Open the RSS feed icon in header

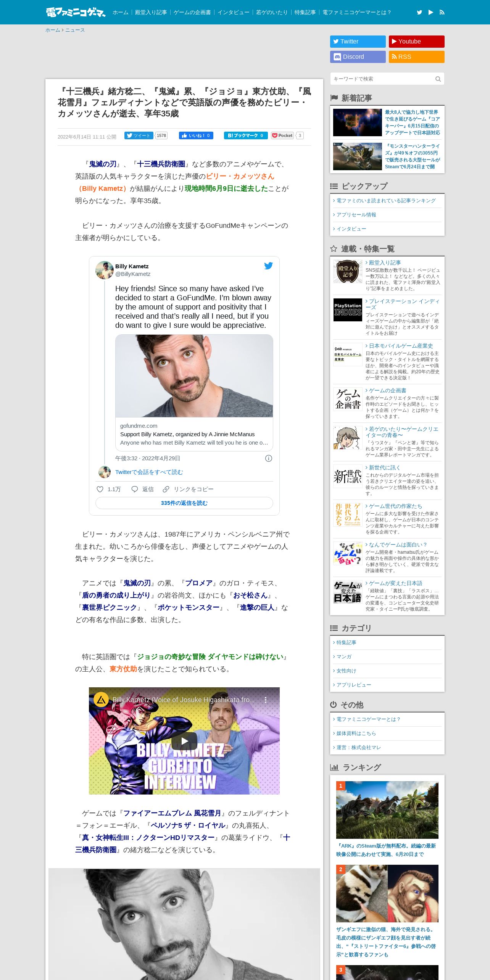coord(442,12)
